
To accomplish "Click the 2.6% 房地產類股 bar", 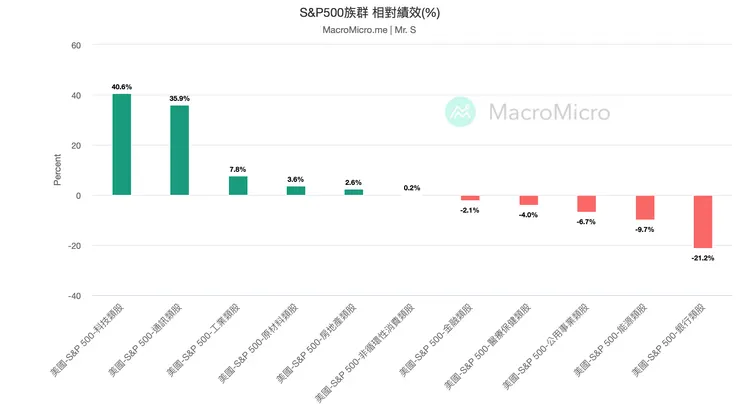I will pyautogui.click(x=354, y=192).
